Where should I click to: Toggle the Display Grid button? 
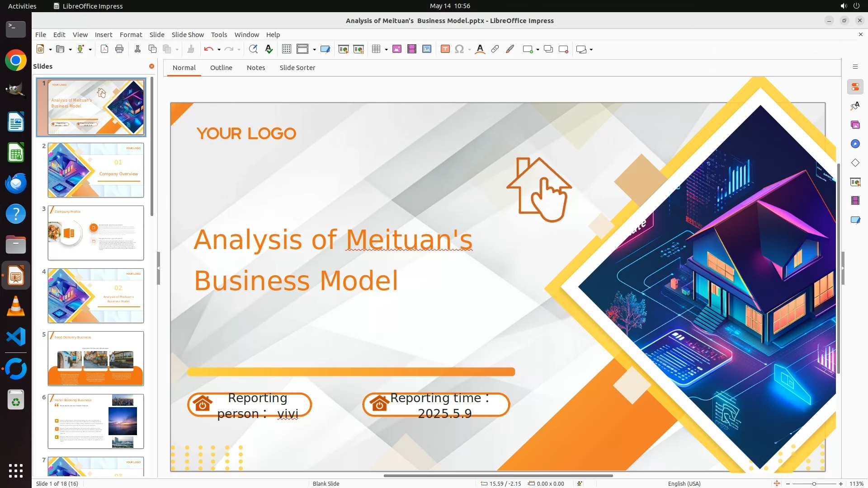(286, 49)
